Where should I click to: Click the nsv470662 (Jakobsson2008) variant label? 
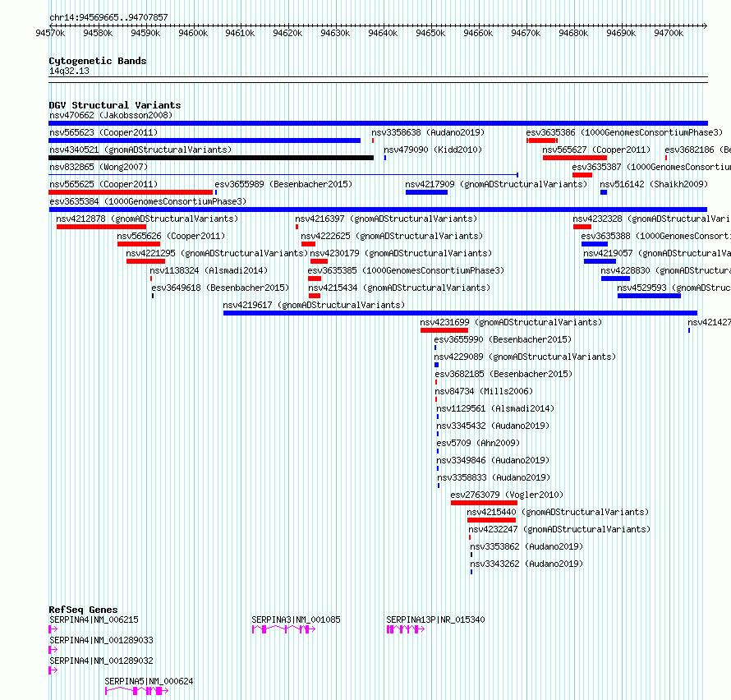(111, 115)
